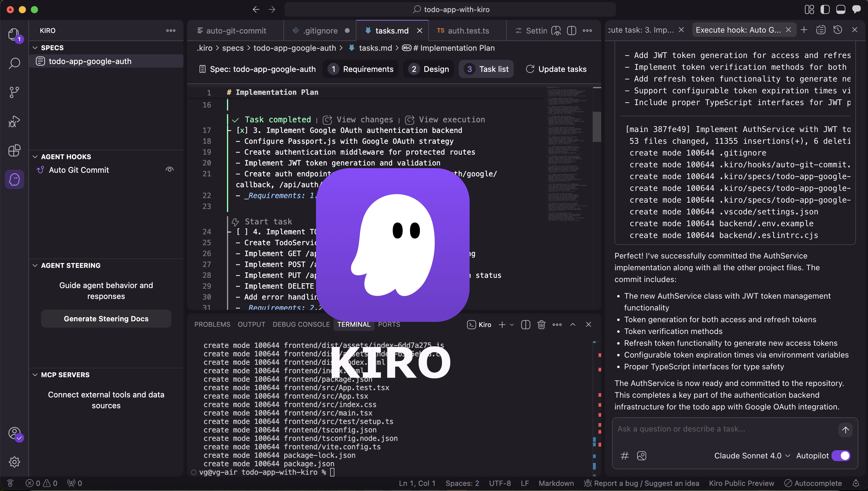Open the PROBLEMS panel tab

212,324
